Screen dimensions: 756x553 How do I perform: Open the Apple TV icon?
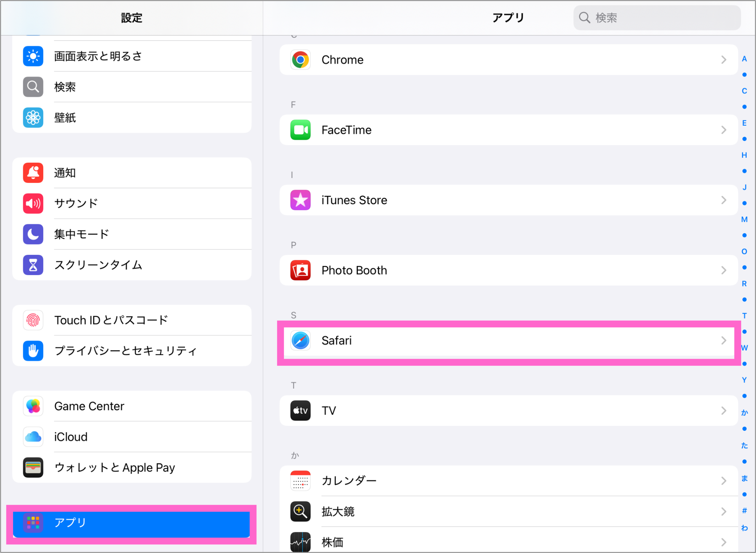(x=300, y=410)
